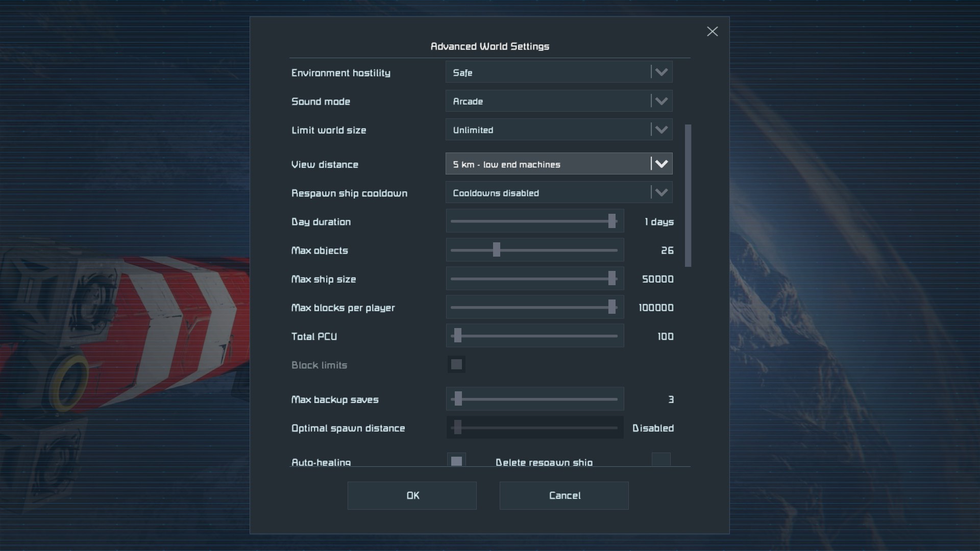
Task: Toggle the Block limits checkbox
Action: [x=456, y=364]
